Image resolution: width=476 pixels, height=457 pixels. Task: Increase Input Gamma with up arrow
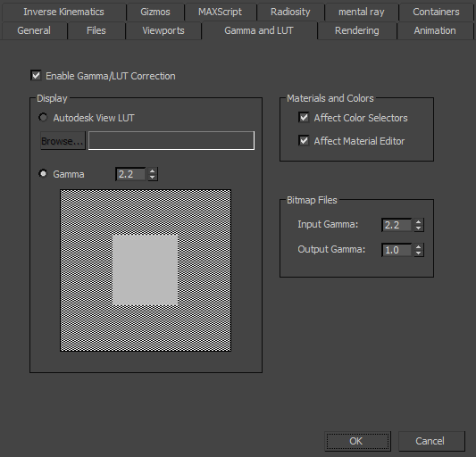(x=419, y=222)
